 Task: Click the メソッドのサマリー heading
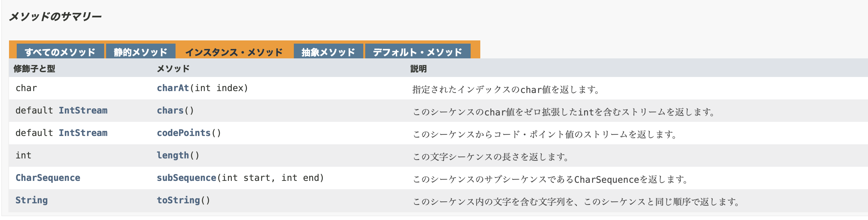coord(56,16)
